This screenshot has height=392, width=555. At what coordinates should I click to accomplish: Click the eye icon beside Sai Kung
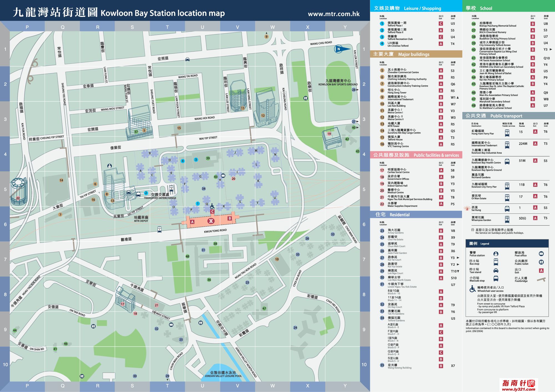[467, 208]
